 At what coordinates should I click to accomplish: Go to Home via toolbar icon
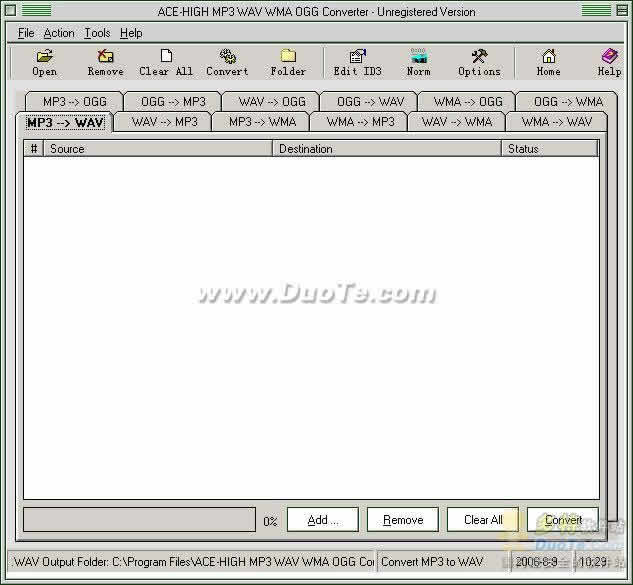[548, 63]
